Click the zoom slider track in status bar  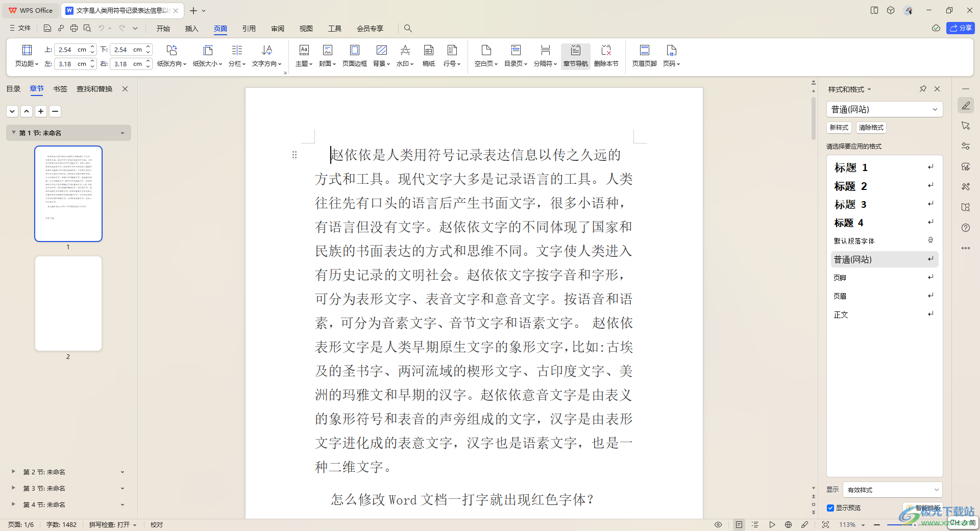click(901, 525)
